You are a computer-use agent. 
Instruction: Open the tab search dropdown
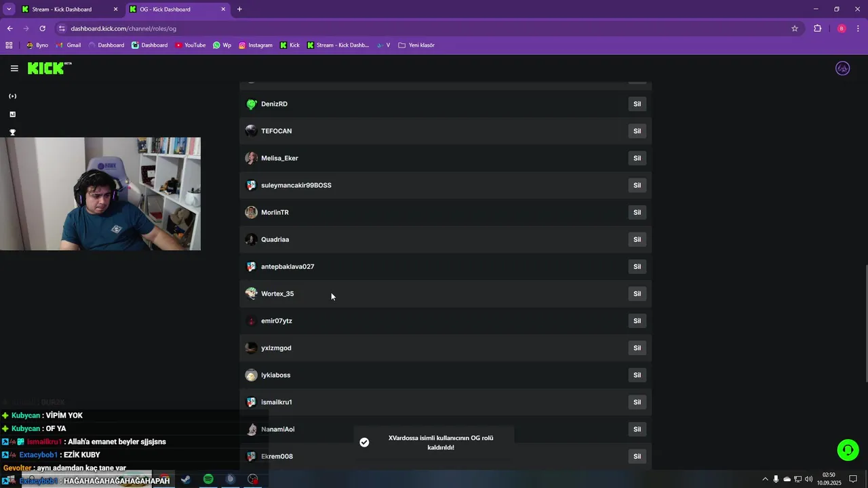9,9
